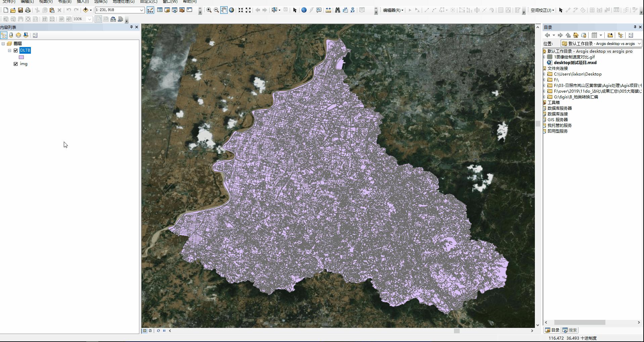
Task: Unpin the 目录 panel auto-hide pin
Action: click(x=634, y=27)
